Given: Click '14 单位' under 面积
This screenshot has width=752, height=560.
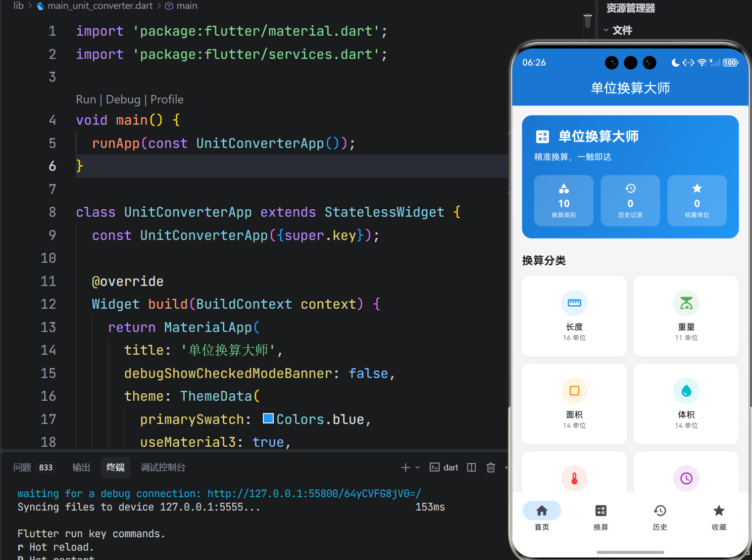Looking at the screenshot, I should tap(574, 425).
